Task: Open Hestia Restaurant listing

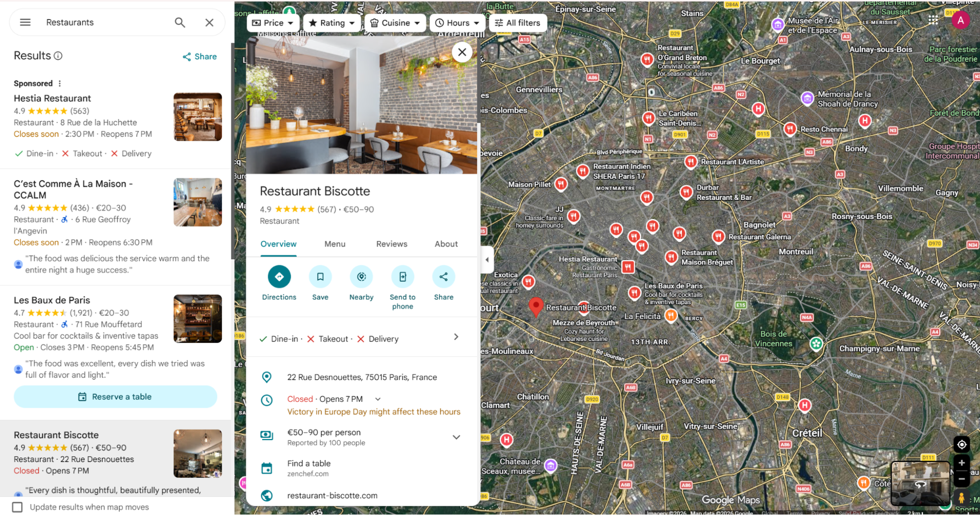Action: click(52, 98)
